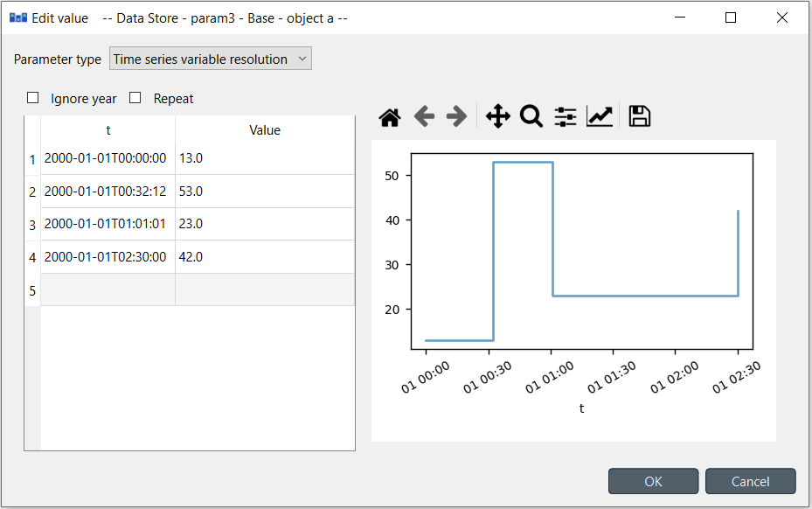Discard changes with Cancel button
Viewport: 812px width, 509px height.
750,482
